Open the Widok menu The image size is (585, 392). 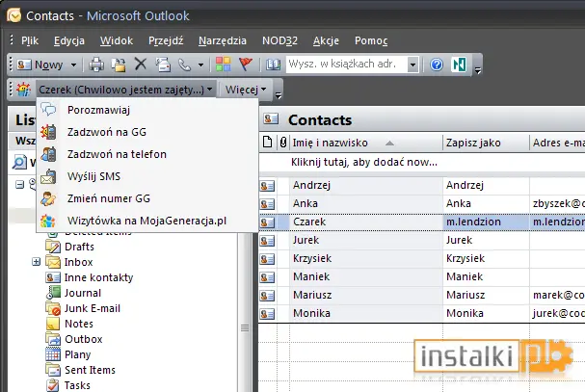(x=117, y=40)
